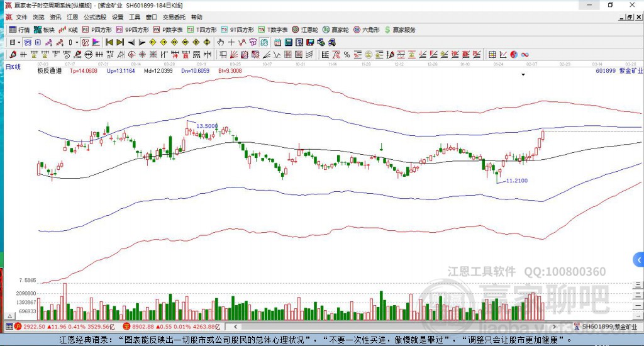This screenshot has height=346, width=644.
Task: Click the infinity symbol icon
Action: coord(525,55)
